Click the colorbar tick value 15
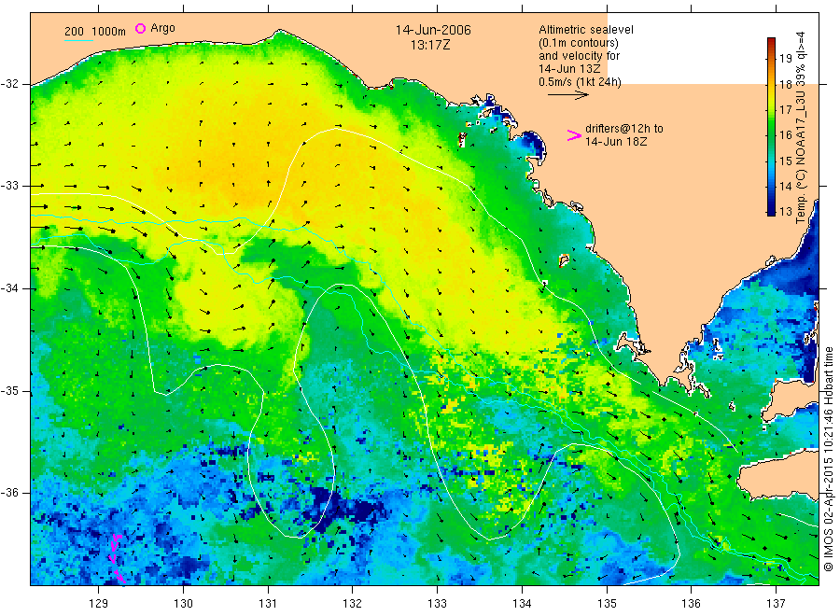Image resolution: width=840 pixels, height=616 pixels. [785, 161]
